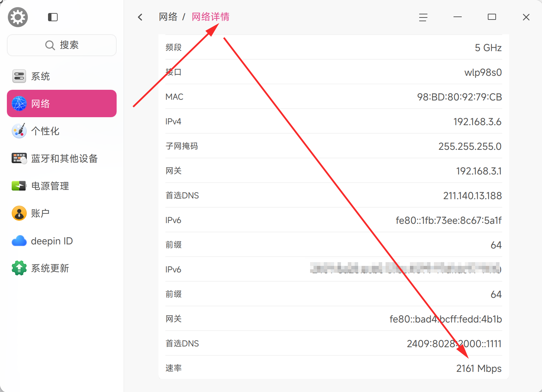Image resolution: width=542 pixels, height=392 pixels.
Task: Click the System toggle icon in sidebar
Action: coord(19,76)
